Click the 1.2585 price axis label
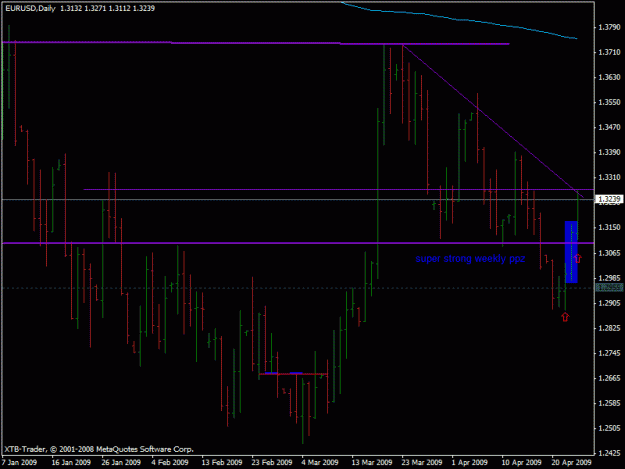The height and width of the screenshot is (469, 625). 609,404
